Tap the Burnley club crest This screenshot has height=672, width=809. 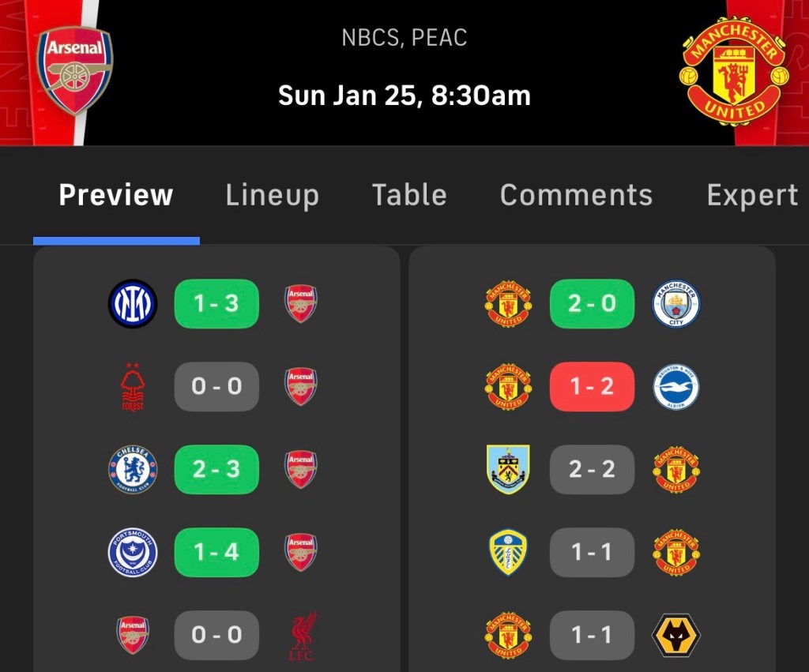[509, 470]
